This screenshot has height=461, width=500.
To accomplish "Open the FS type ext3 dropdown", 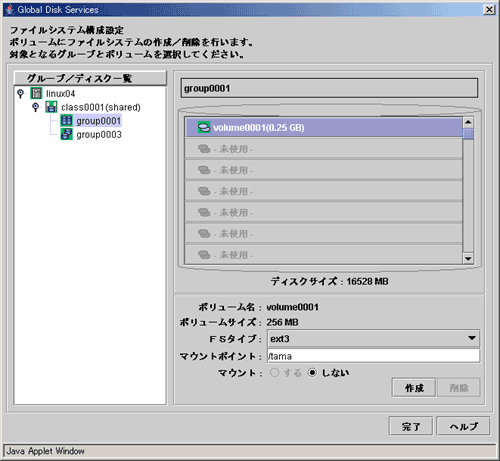I will click(x=373, y=339).
